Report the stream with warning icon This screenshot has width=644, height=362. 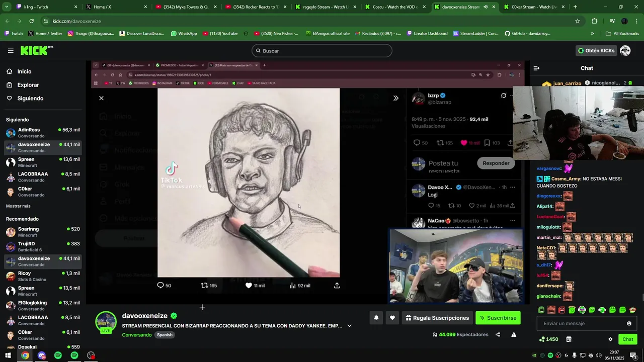pyautogui.click(x=514, y=334)
